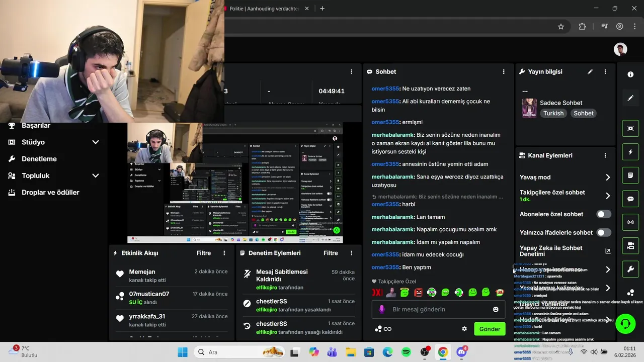Click Mesaj Sabitlemesi Kaldırıldı entry

click(299, 280)
